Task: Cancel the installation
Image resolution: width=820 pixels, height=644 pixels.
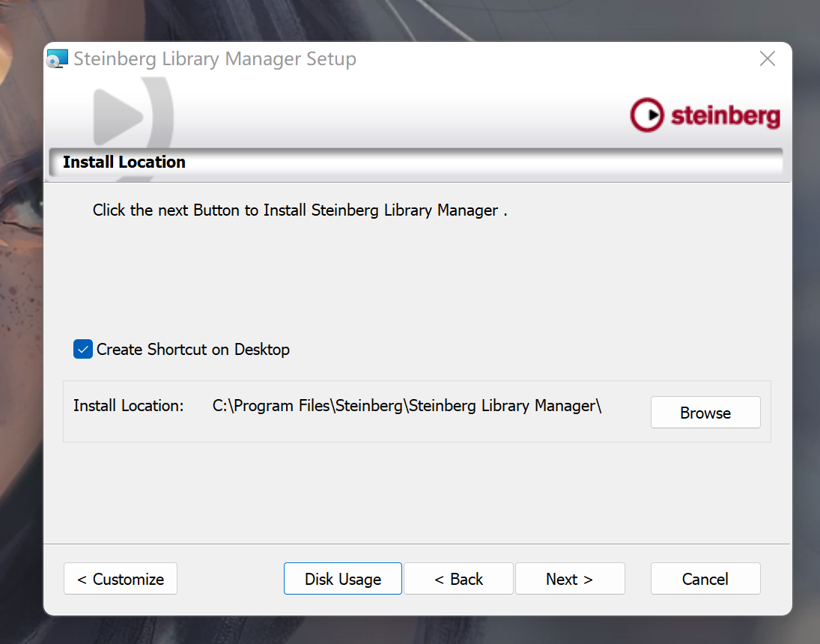Action: coord(705,579)
